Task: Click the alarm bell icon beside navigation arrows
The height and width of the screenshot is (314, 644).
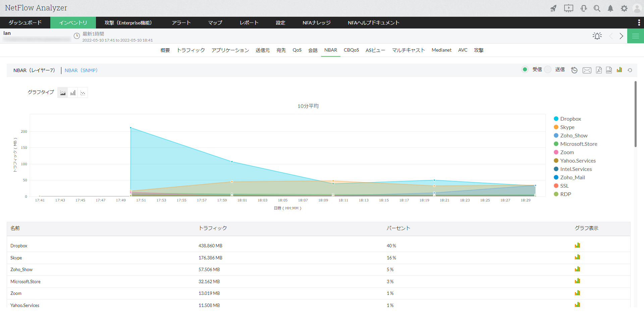Action: (x=597, y=36)
